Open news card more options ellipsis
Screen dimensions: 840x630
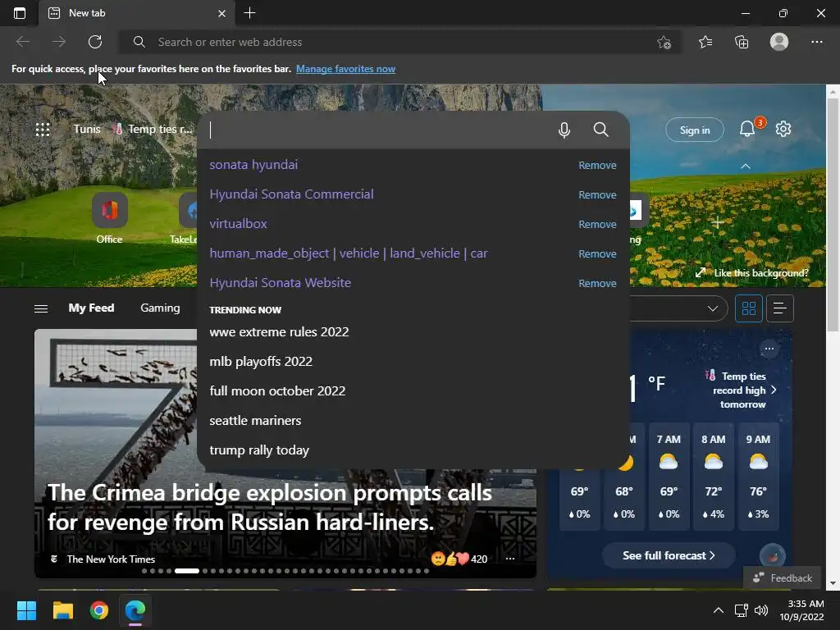(x=510, y=559)
